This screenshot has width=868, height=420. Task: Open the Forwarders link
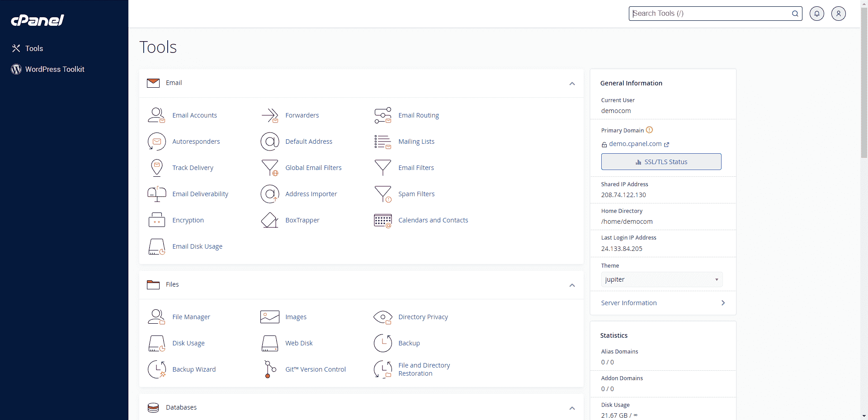coord(302,115)
